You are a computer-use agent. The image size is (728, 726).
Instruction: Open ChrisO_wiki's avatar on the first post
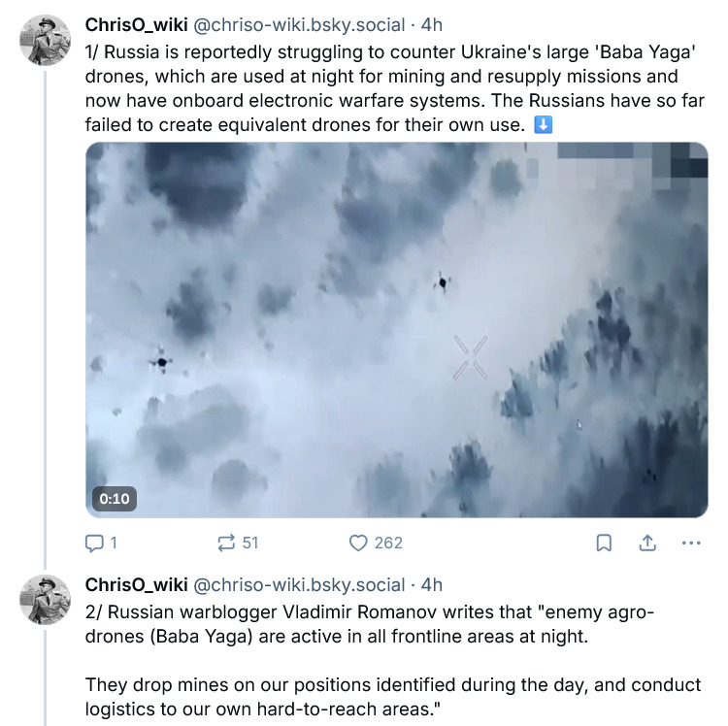[46, 40]
